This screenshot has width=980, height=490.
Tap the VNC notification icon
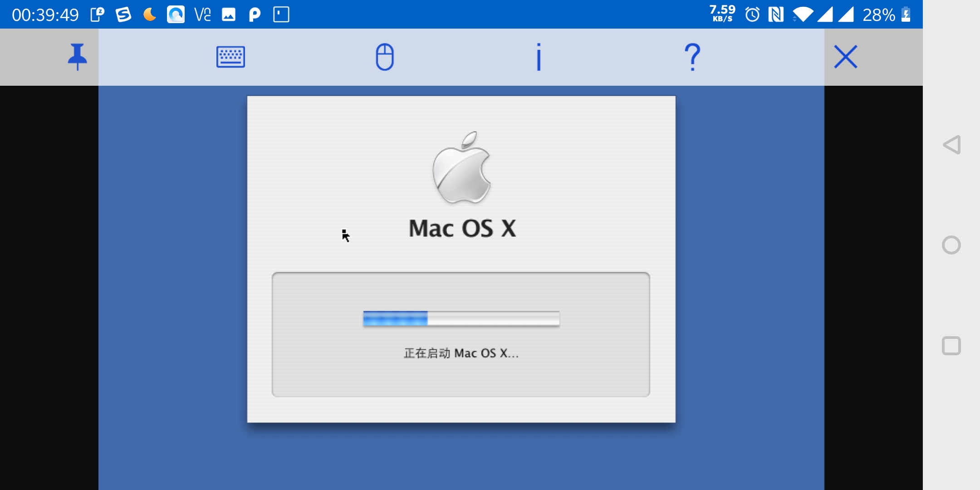pos(202,15)
